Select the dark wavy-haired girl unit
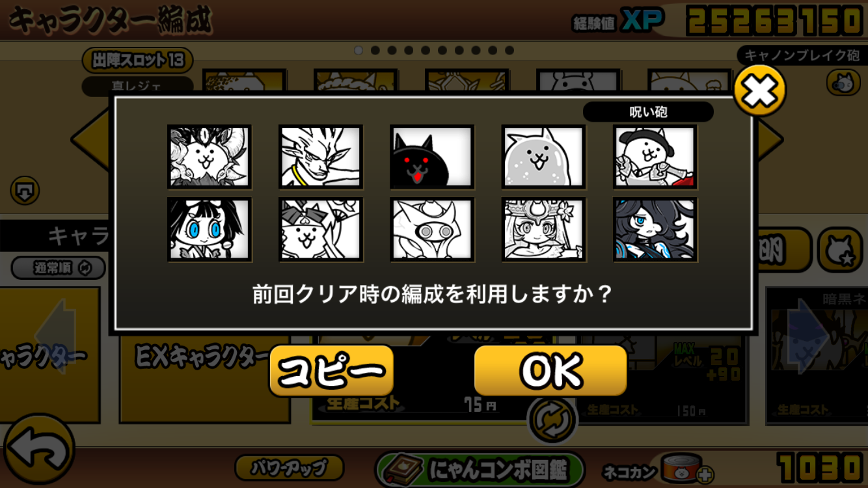 [655, 230]
